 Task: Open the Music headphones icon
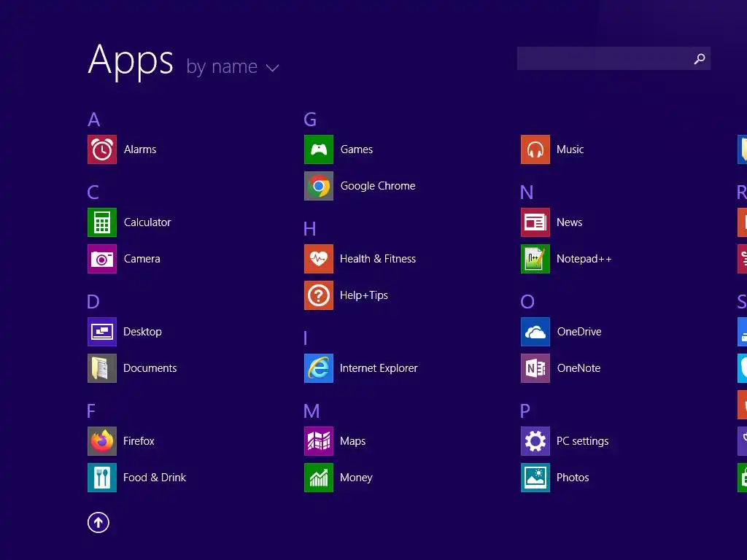pyautogui.click(x=535, y=149)
